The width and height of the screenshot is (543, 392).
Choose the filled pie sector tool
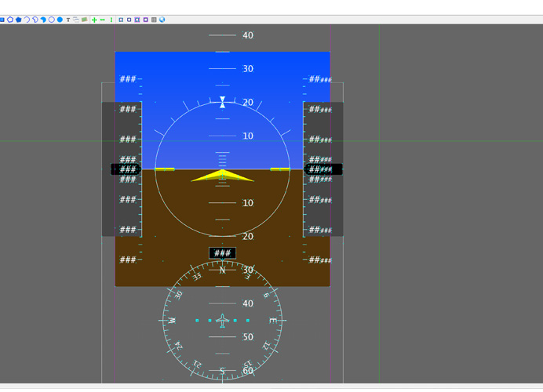coord(43,20)
